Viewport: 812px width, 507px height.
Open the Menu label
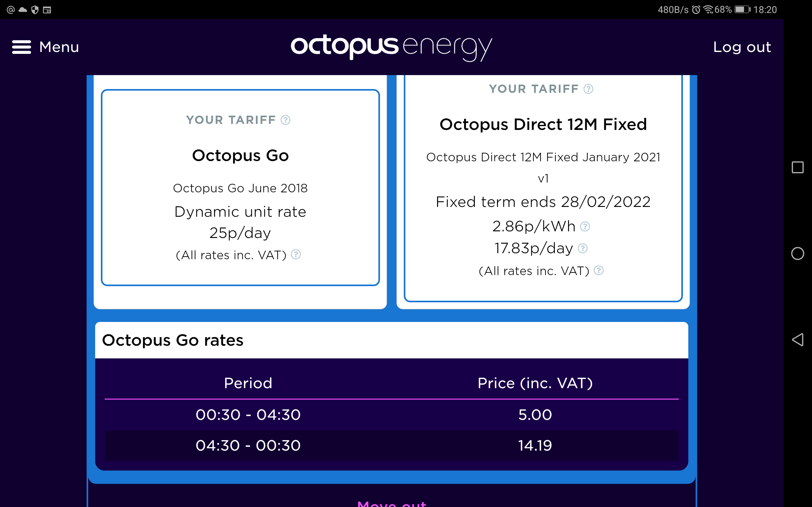59,47
